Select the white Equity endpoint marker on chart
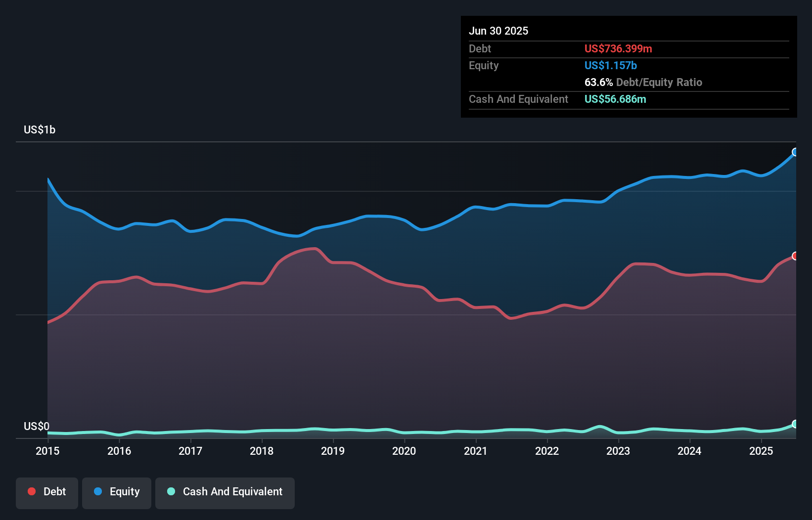The height and width of the screenshot is (520, 812). click(795, 152)
